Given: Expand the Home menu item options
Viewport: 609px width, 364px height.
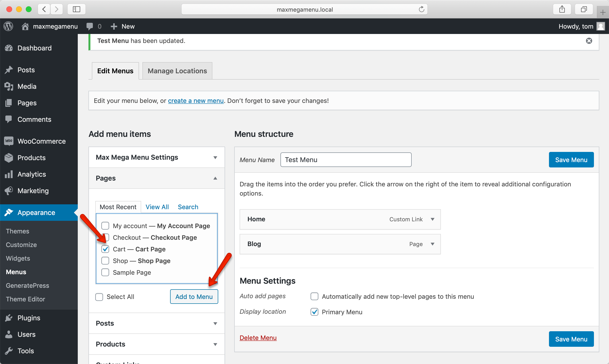Looking at the screenshot, I should 432,219.
